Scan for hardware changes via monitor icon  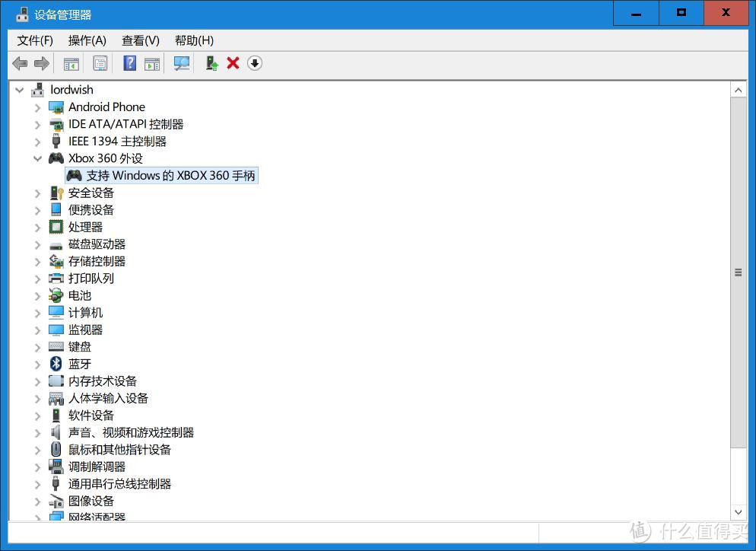[x=182, y=63]
